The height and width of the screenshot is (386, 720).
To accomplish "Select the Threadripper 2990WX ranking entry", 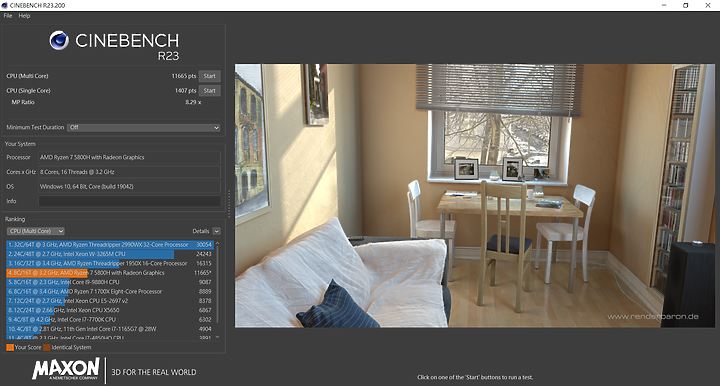I will click(110, 245).
